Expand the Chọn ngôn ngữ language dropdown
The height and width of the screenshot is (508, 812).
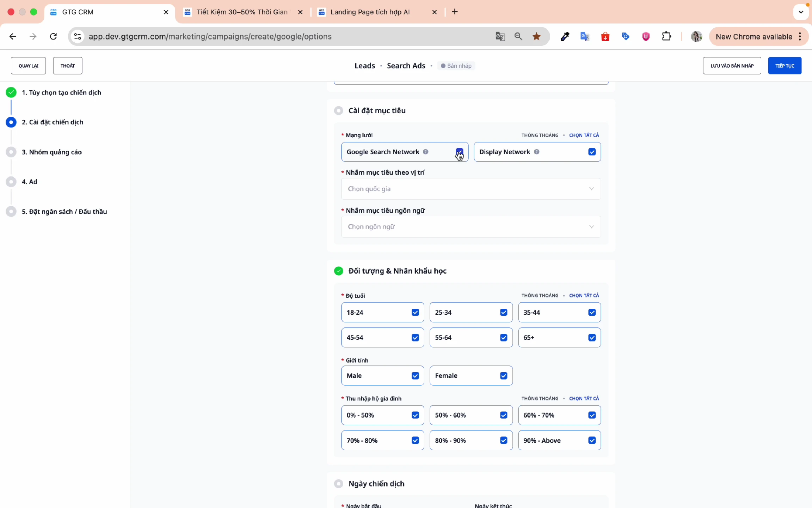click(471, 226)
